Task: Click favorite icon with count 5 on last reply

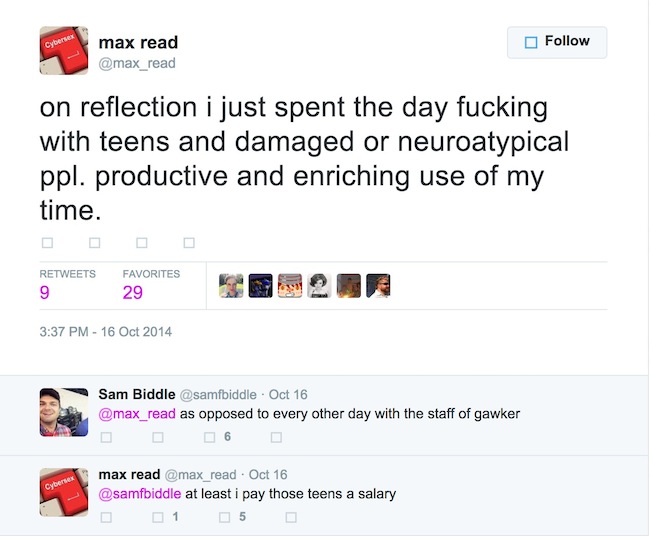Action: pyautogui.click(x=225, y=517)
